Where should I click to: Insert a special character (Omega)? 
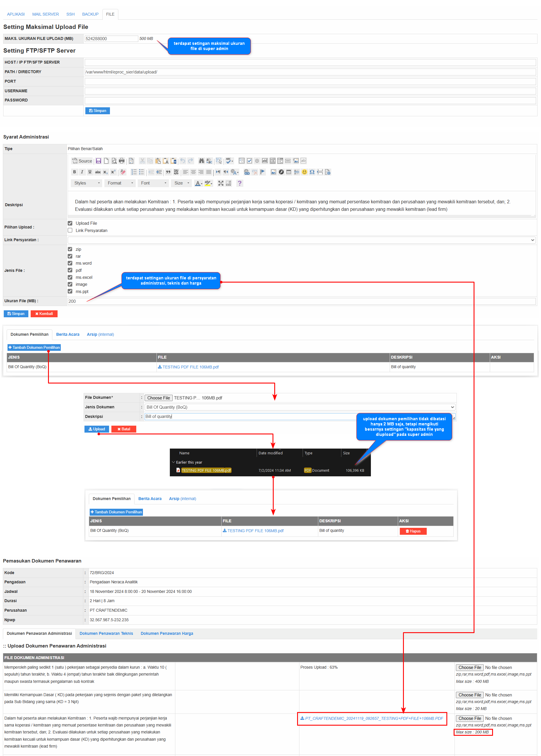click(x=312, y=172)
